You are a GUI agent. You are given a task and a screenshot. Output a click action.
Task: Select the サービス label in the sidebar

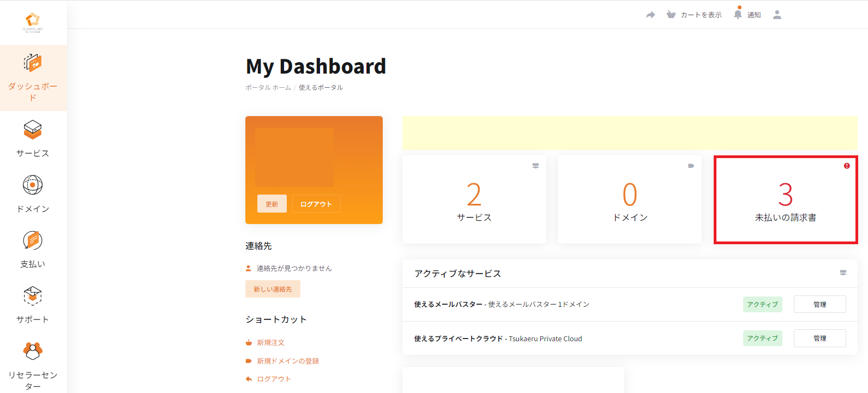click(x=33, y=153)
